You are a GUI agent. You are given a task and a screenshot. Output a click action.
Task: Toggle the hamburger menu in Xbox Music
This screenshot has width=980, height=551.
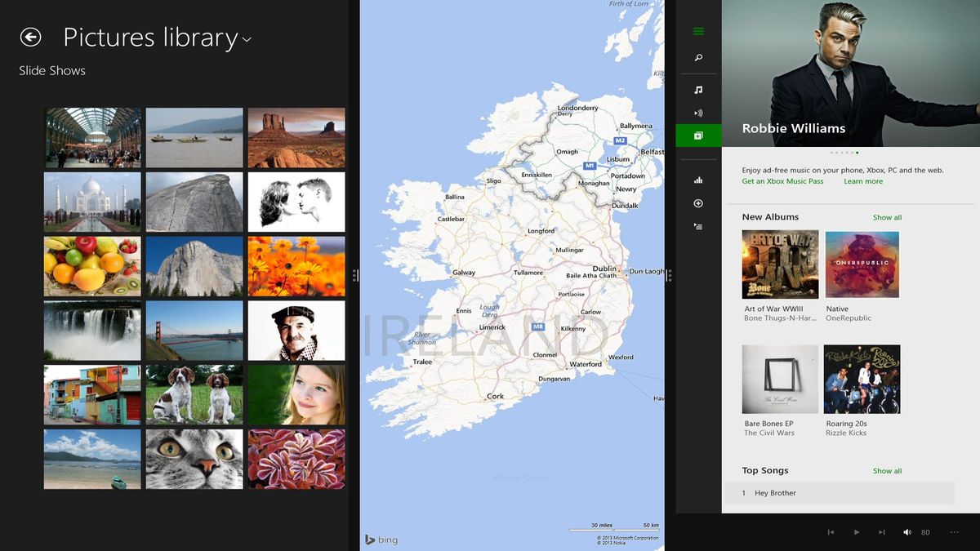698,31
